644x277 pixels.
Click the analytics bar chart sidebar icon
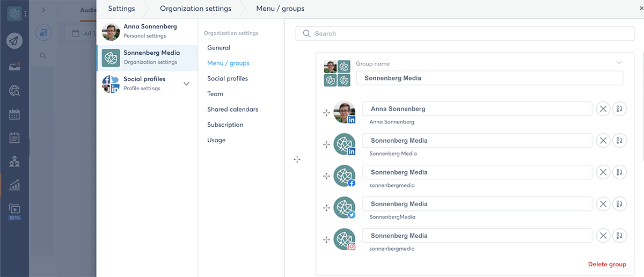[14, 185]
